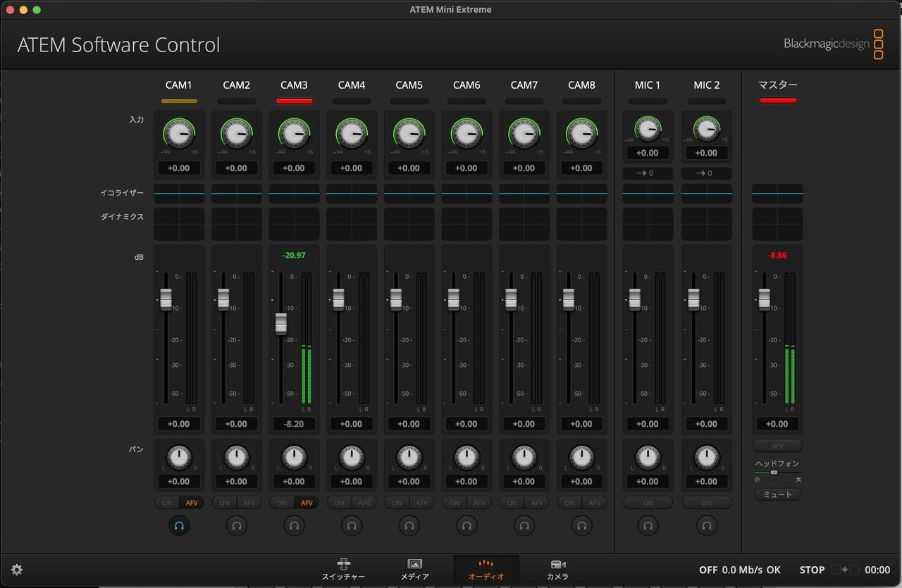Click master fader value field

(777, 424)
